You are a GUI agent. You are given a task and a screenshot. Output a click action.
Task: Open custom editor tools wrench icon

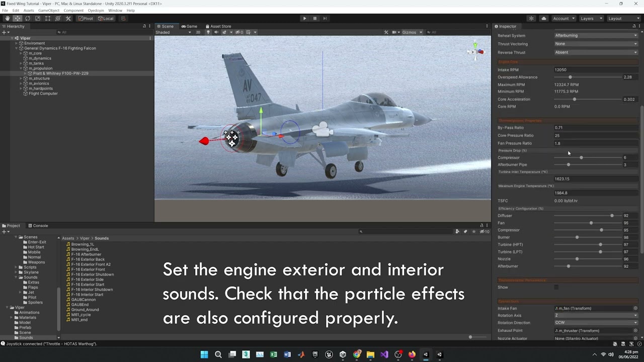pyautogui.click(x=68, y=19)
